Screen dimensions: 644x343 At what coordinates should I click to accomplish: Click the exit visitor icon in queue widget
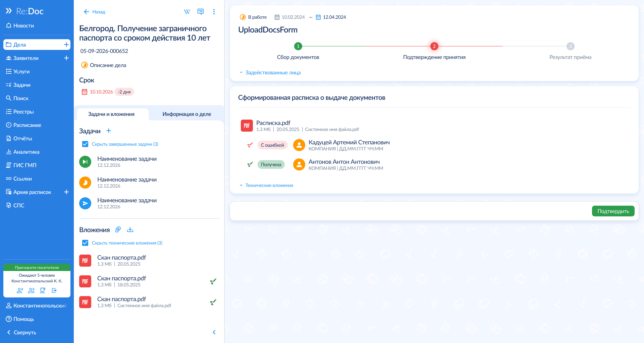tap(54, 290)
